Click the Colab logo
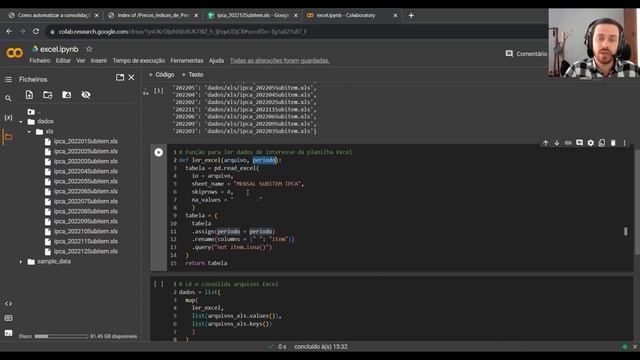The width and height of the screenshot is (640, 360). click(14, 53)
